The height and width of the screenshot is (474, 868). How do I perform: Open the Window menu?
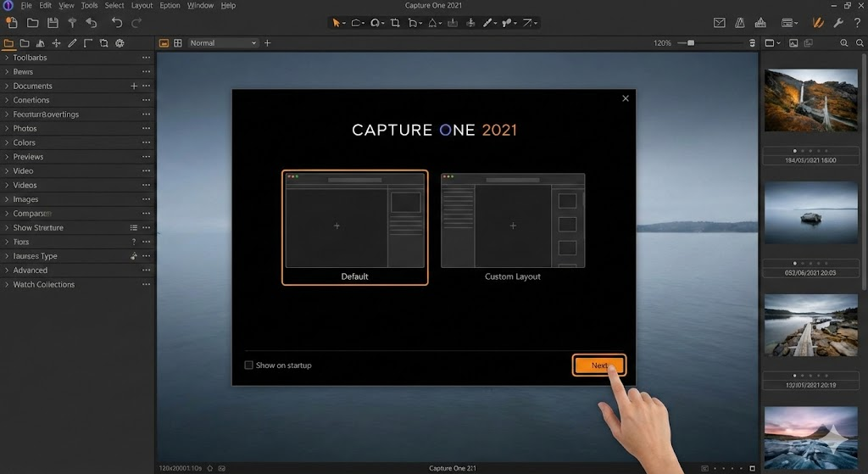click(x=200, y=6)
